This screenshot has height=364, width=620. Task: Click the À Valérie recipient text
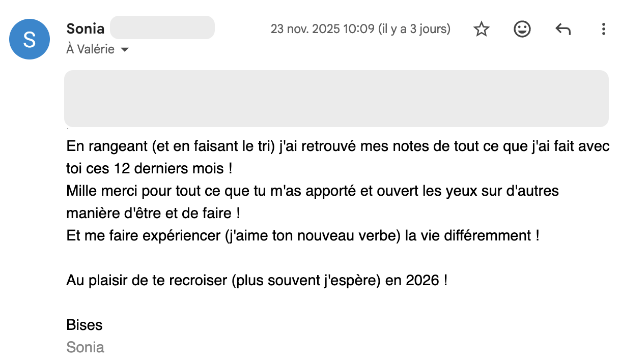(x=91, y=50)
